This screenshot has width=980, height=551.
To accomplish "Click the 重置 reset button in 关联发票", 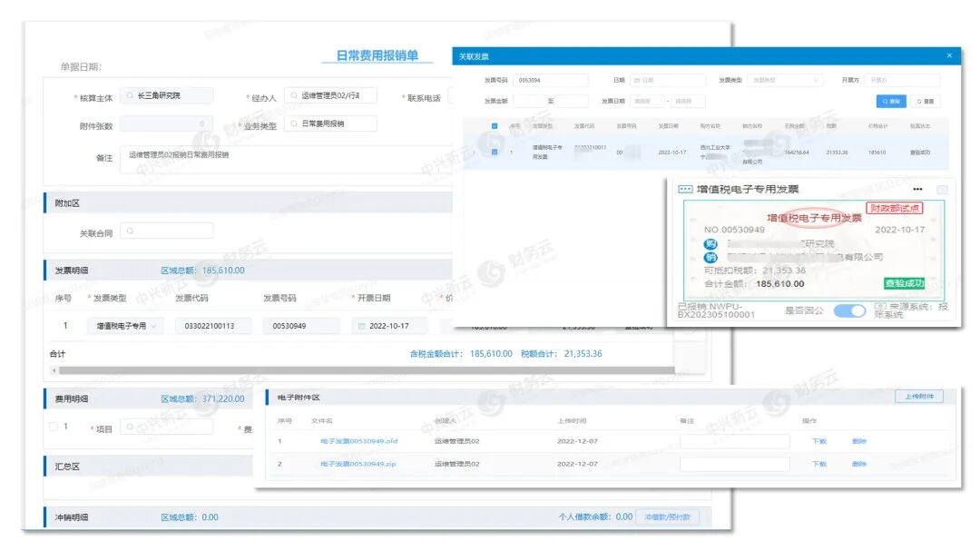I will 925,101.
